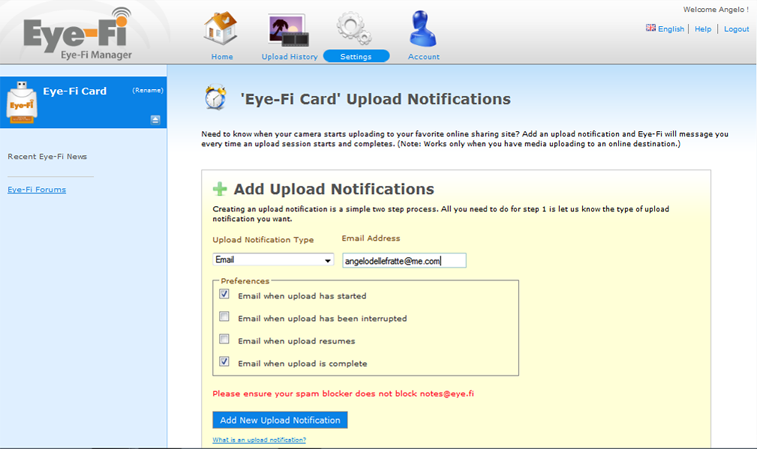Click the spam blocker warning text in red
This screenshot has width=757, height=449.
tap(343, 393)
